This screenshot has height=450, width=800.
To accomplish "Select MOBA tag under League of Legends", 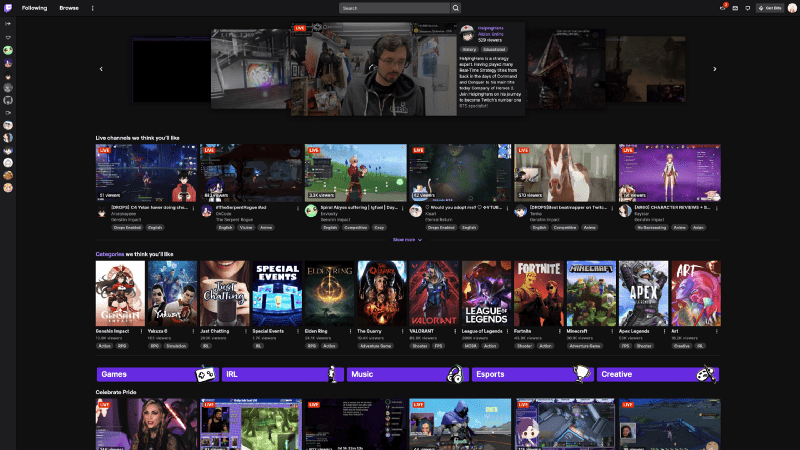I will (470, 346).
